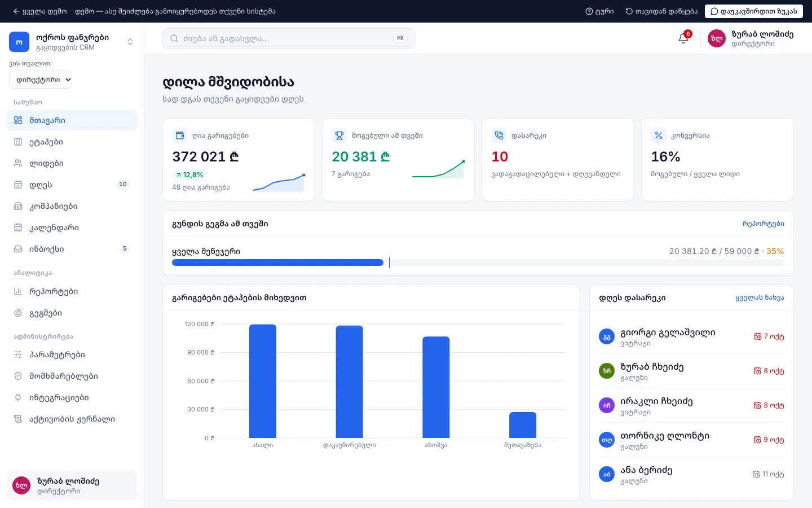Click the back arrow ყველა დემო

click(39, 11)
